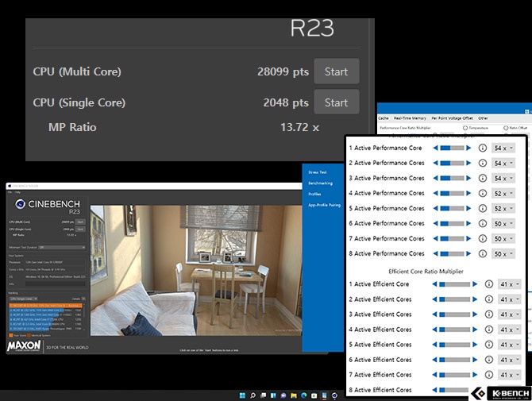Open info icon for 8 Active Performance Cores
532x401 pixels.
(x=483, y=254)
